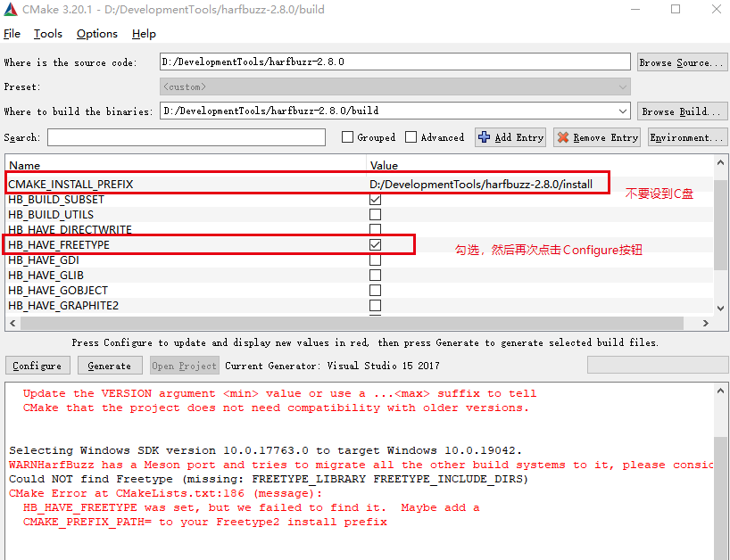Click the Open Project button
This screenshot has width=730, height=560.
click(185, 366)
